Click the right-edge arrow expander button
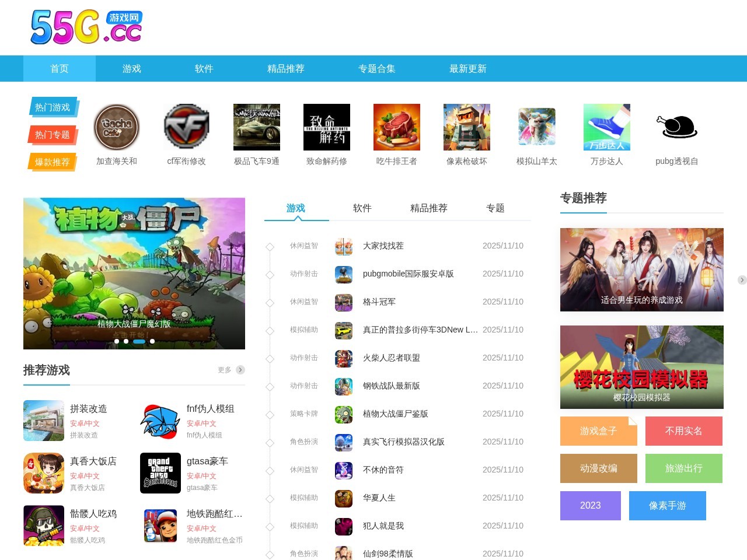747x560 pixels. 742,280
